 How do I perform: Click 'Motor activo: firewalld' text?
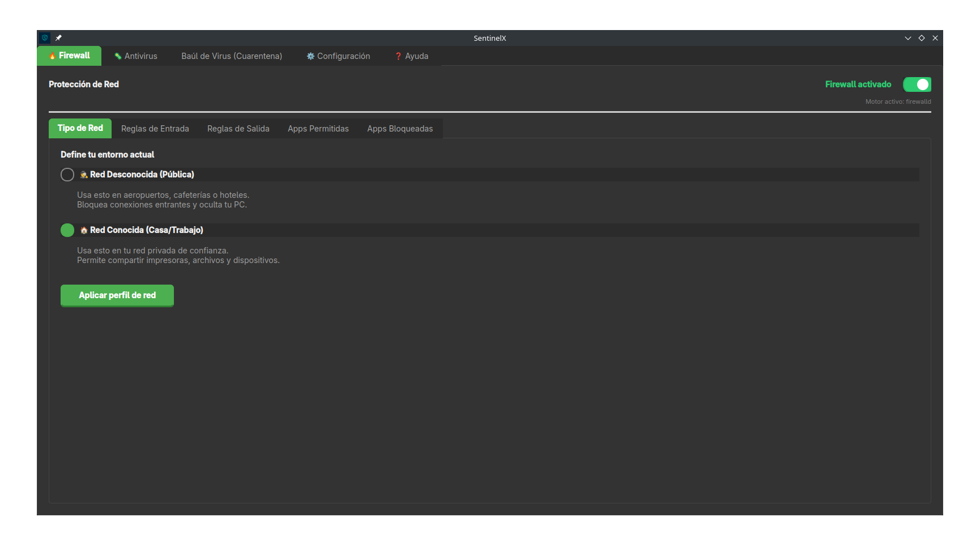[898, 102]
